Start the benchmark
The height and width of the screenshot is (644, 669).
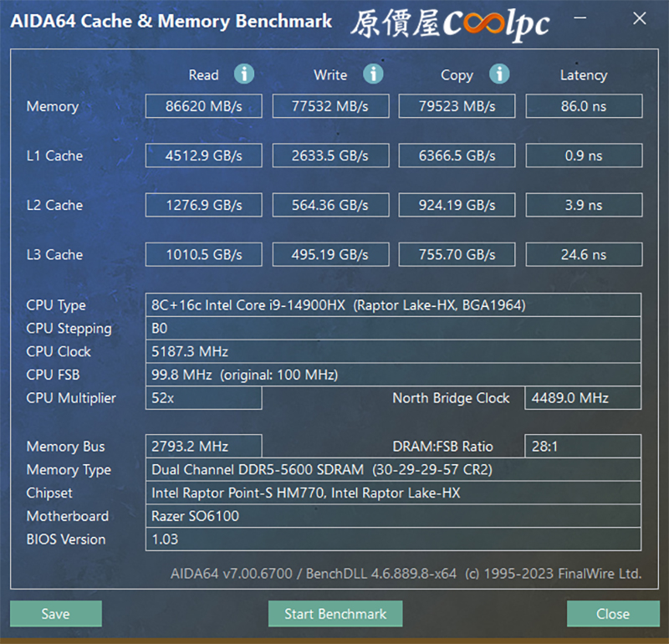point(335,614)
